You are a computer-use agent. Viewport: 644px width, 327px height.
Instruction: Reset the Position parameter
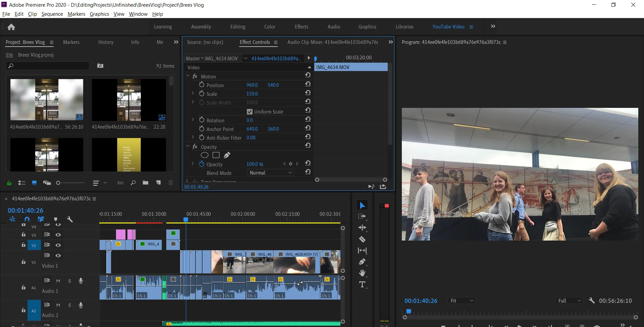308,84
